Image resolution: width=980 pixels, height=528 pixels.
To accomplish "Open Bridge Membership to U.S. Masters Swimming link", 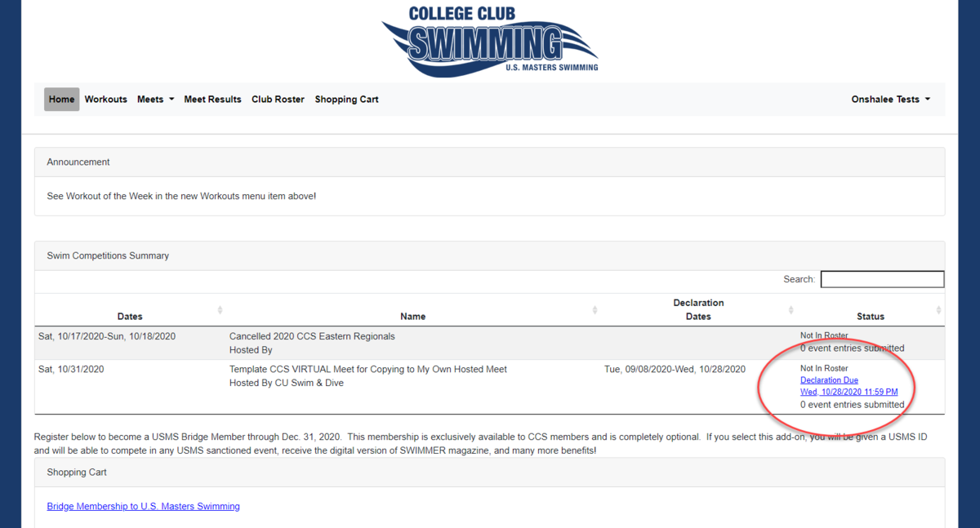I will coord(144,507).
